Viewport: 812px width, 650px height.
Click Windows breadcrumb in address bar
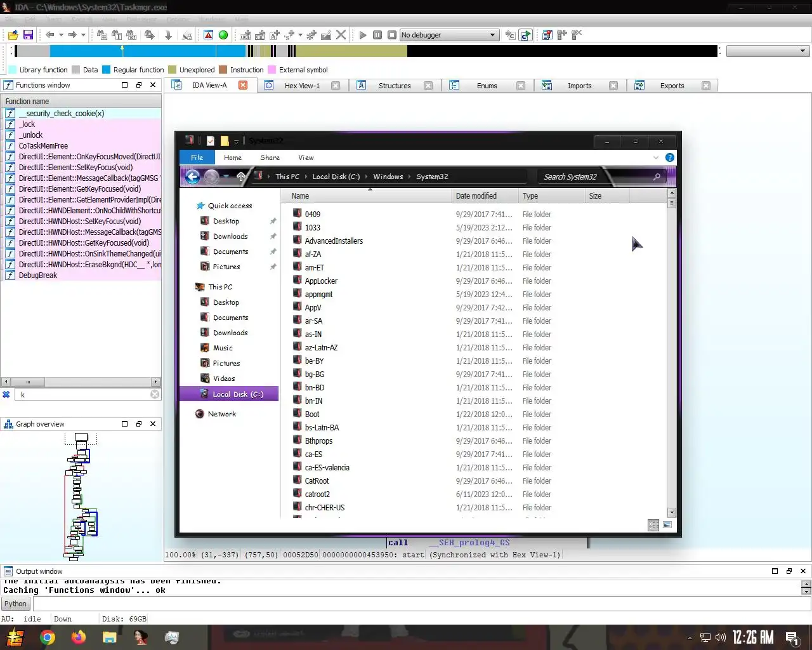click(x=388, y=177)
